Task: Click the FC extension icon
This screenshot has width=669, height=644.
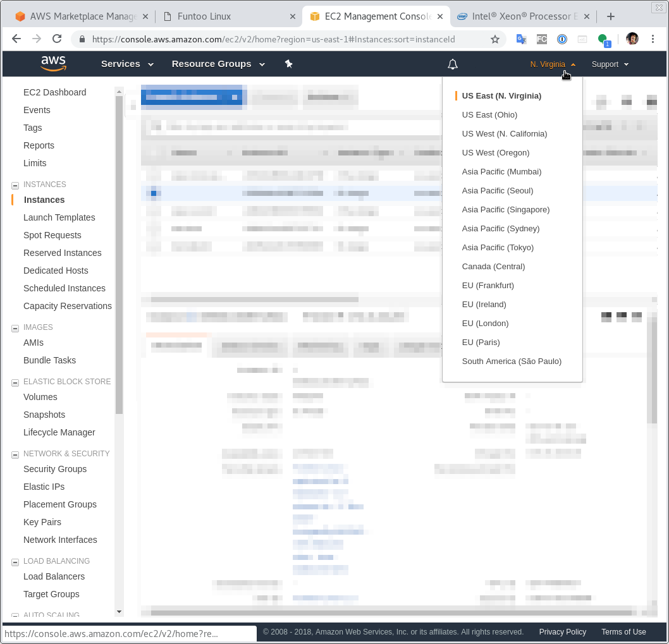Action: 541,39
